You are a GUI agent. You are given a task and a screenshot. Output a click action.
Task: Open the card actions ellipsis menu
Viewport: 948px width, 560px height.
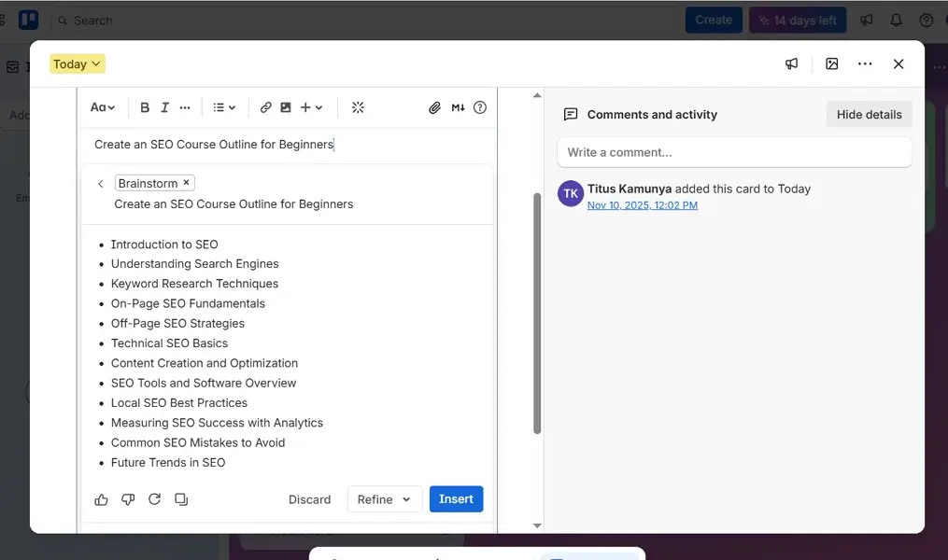click(x=864, y=63)
